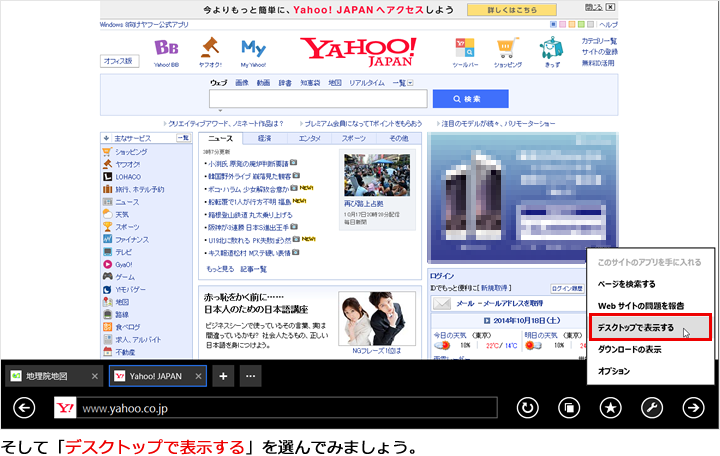Image resolution: width=720 pixels, height=456 pixels.
Task: Open Windows 8向けヤフー公式アプリ link
Action: [x=144, y=24]
